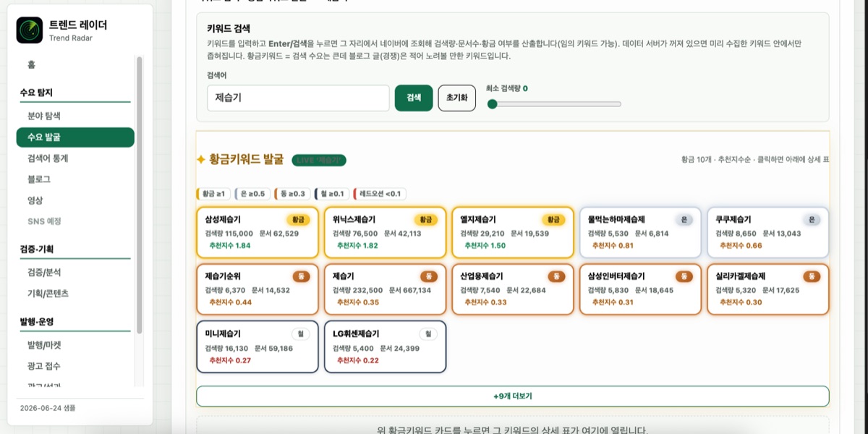The image size is (868, 434).
Task: Open the 물먹는하마제습제 keyword card
Action: (640, 233)
